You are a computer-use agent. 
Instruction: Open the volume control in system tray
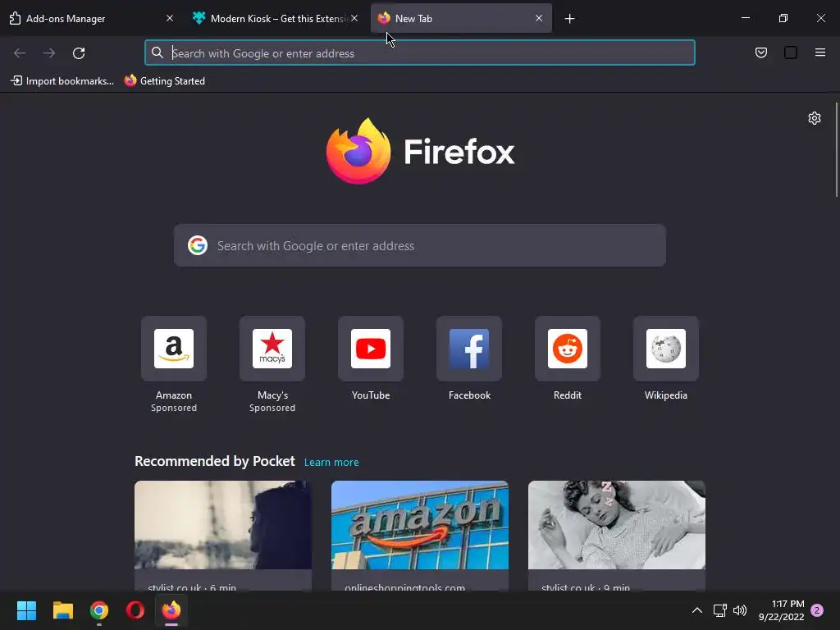[740, 610]
